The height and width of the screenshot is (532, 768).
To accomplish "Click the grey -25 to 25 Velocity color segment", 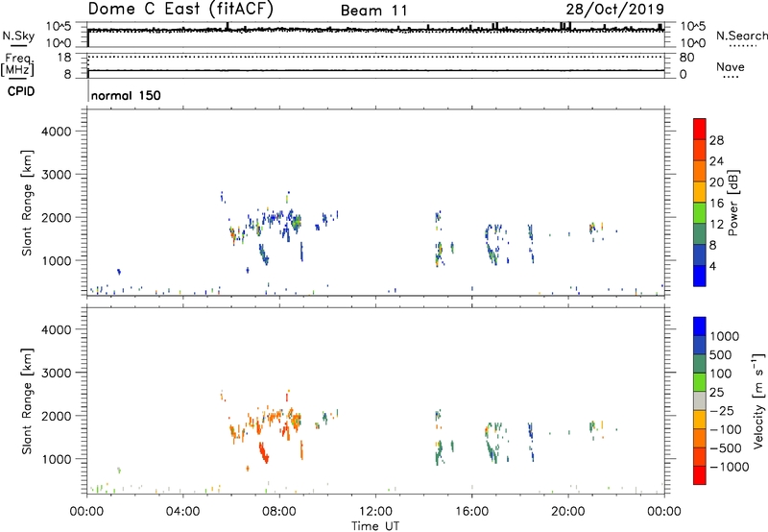I will pos(700,400).
